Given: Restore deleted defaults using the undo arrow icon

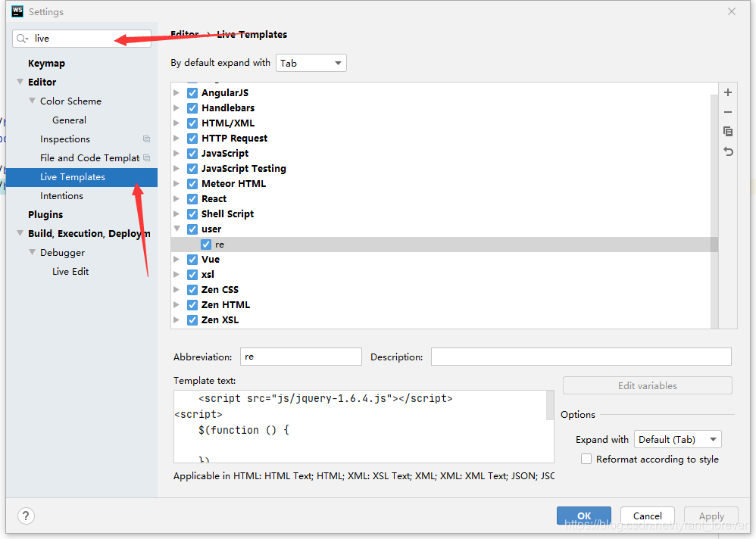Looking at the screenshot, I should tap(728, 151).
